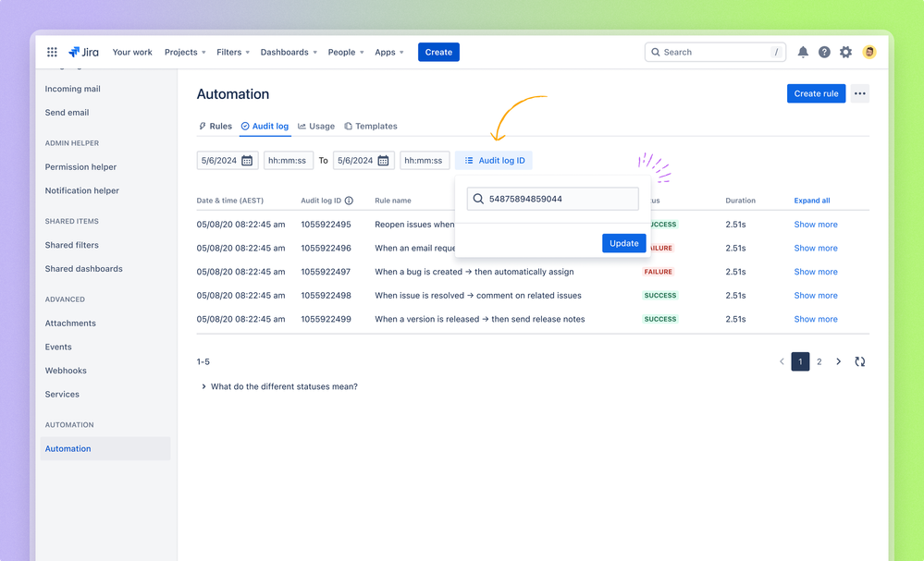
Task: Click the blue Create button
Action: pyautogui.click(x=438, y=52)
